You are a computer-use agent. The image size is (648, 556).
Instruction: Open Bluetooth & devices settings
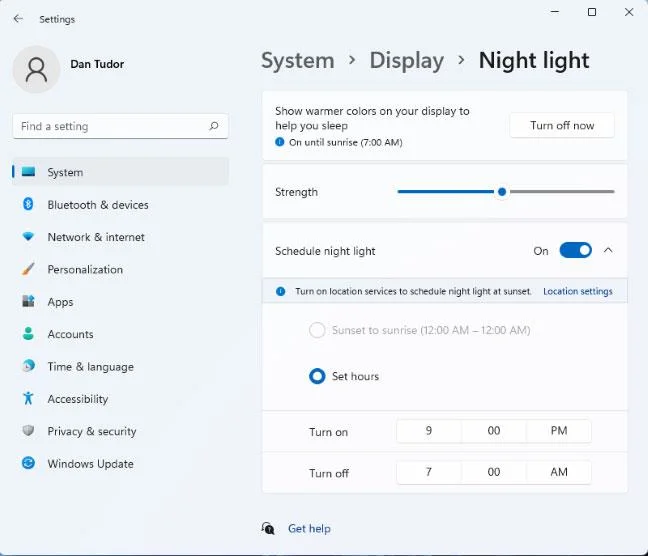(x=120, y=205)
